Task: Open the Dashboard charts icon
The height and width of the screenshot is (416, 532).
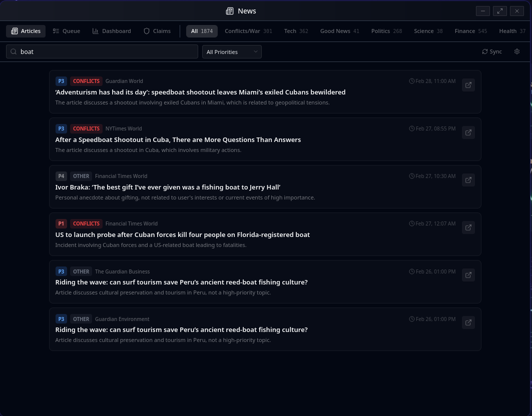Action: coord(96,31)
